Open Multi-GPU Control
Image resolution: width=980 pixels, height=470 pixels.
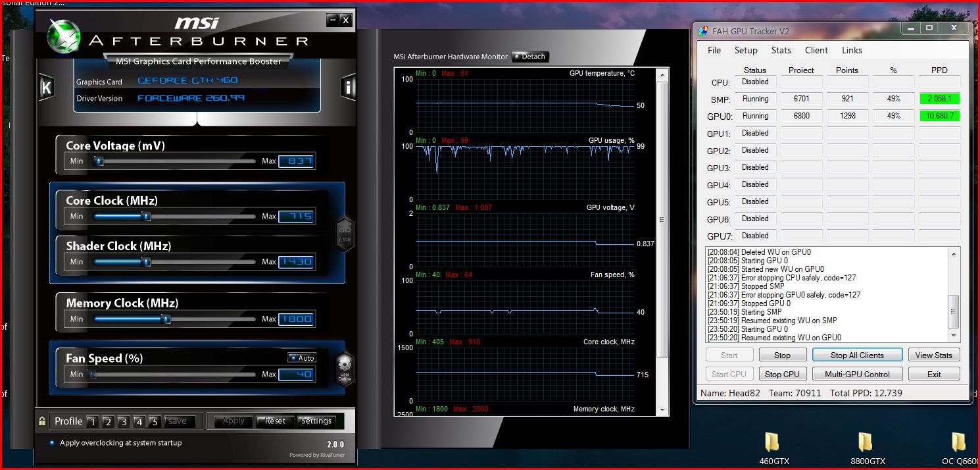click(x=857, y=374)
